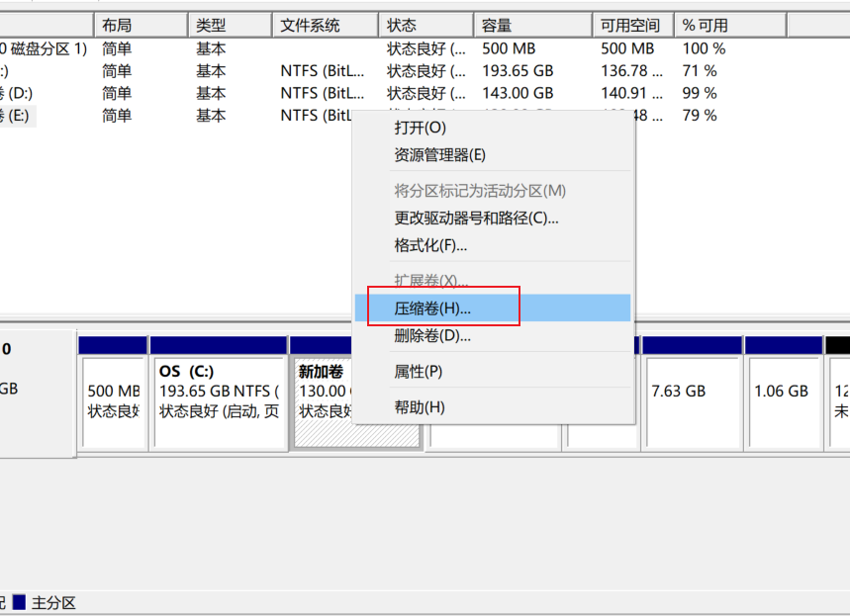850x616 pixels.
Task: Click the 71 % available cell
Action: coord(700,71)
